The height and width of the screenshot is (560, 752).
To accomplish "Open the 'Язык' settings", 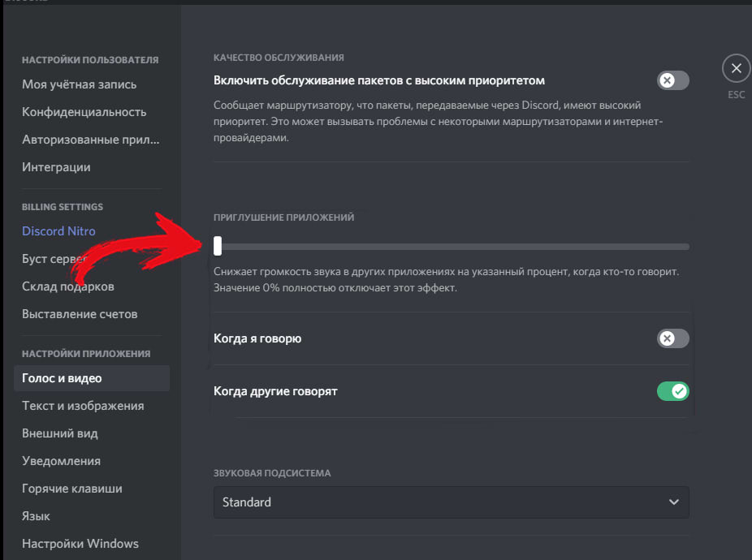I will pos(36,516).
